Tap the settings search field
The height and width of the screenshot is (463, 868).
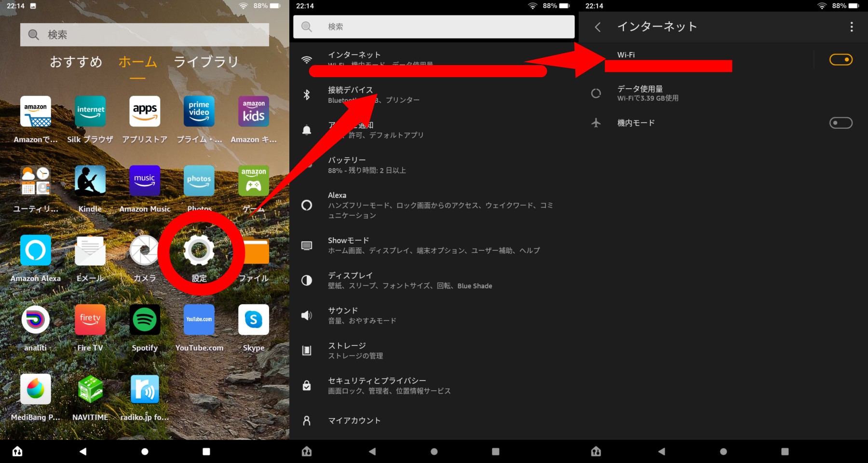434,27
